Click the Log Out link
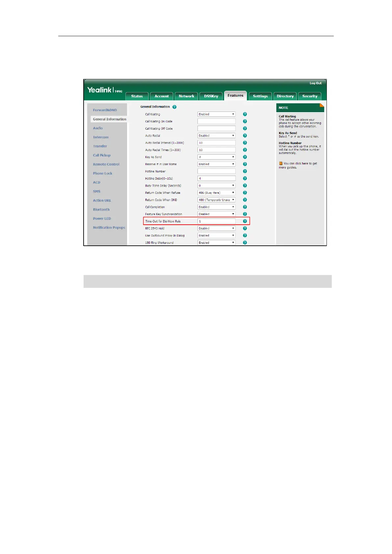392x554 pixels. (x=316, y=83)
